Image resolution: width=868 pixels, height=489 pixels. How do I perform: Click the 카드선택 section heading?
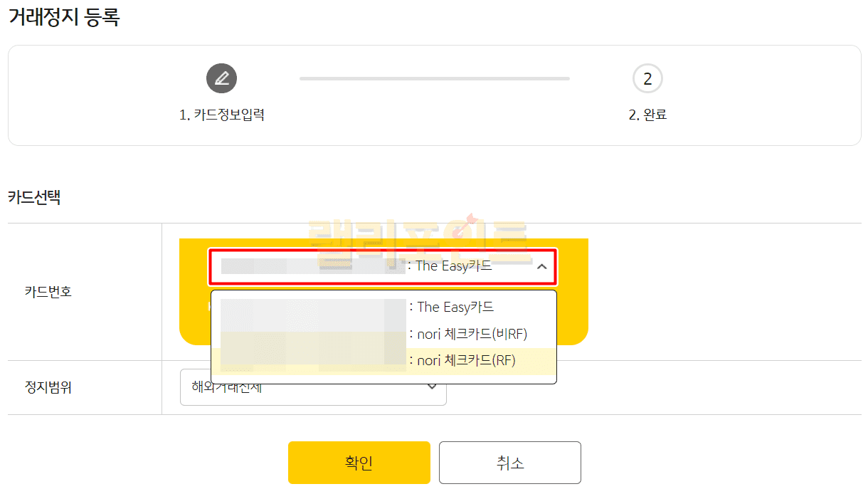point(34,197)
